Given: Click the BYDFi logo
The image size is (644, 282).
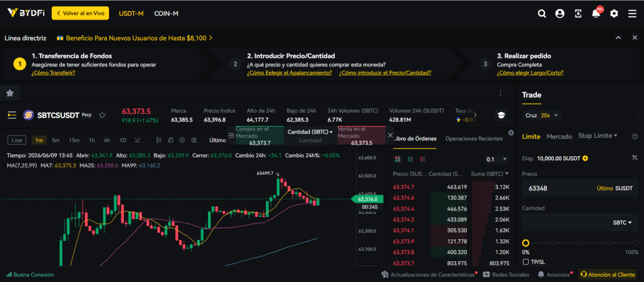Looking at the screenshot, I should pos(27,13).
